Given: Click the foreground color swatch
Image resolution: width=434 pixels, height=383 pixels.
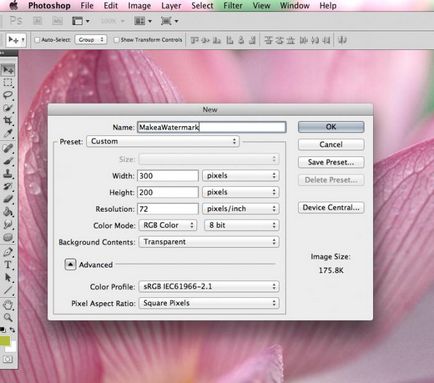Looking at the screenshot, I should click(5, 341).
